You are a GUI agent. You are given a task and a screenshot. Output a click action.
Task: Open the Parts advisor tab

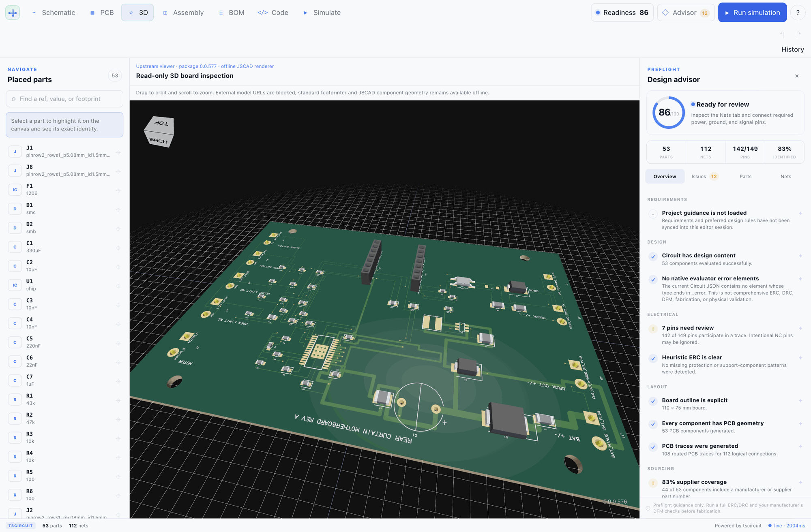coord(745,176)
